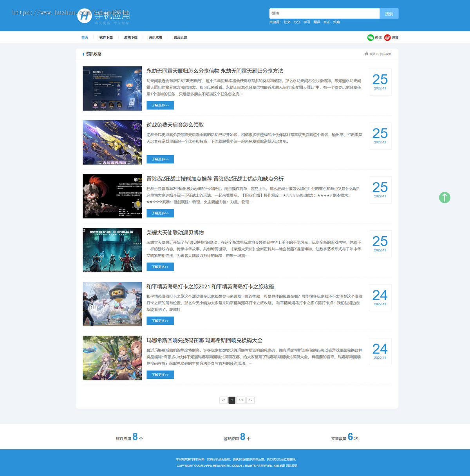Open article title 荣耀大天使联动遇见博物

pos(175,233)
